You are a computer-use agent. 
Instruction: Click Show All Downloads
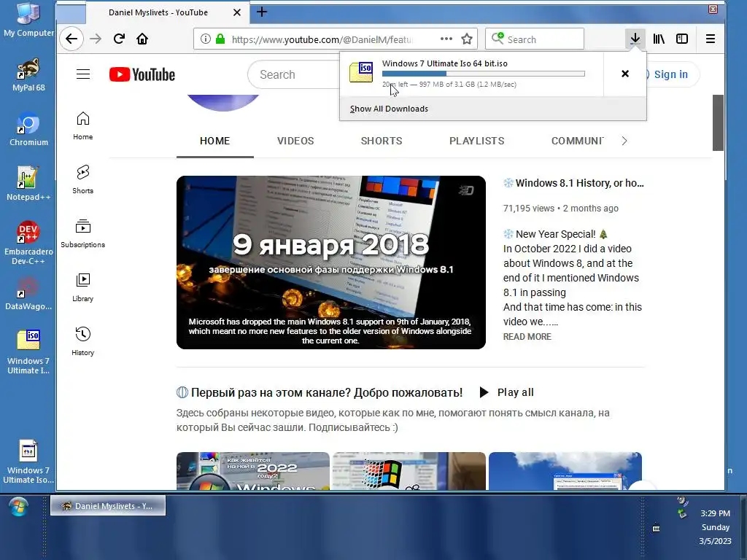pyautogui.click(x=389, y=109)
